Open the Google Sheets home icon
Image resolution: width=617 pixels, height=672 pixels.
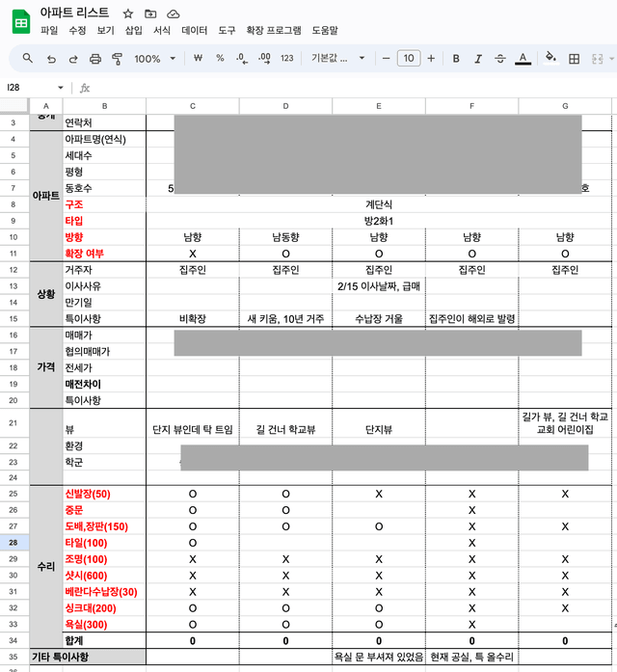(x=20, y=22)
